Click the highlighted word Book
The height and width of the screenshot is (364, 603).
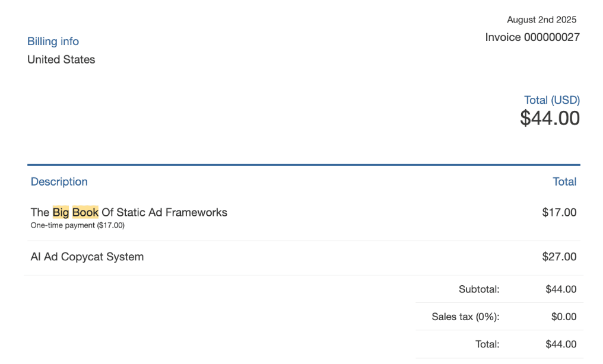point(85,212)
